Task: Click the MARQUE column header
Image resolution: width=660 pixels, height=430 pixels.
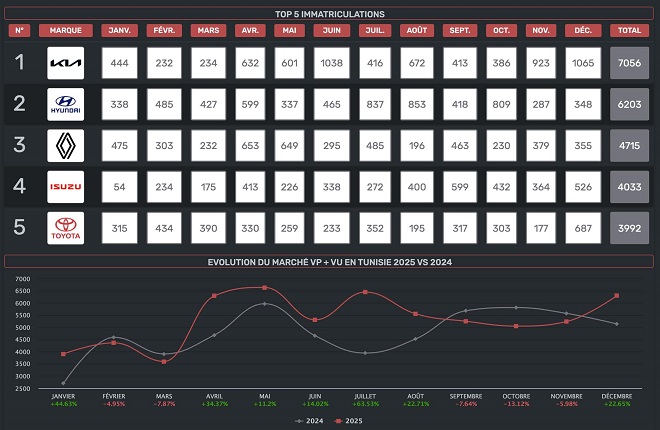Action: tap(66, 31)
